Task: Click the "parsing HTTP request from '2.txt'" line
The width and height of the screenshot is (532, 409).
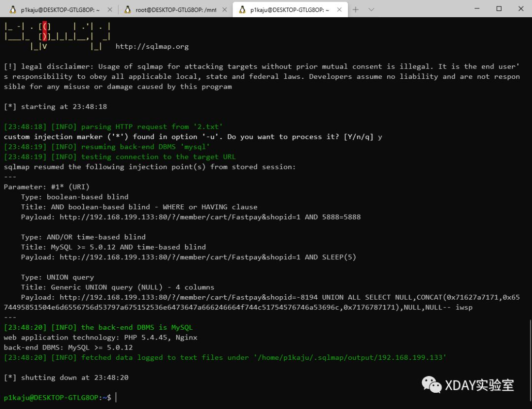Action: (x=113, y=127)
